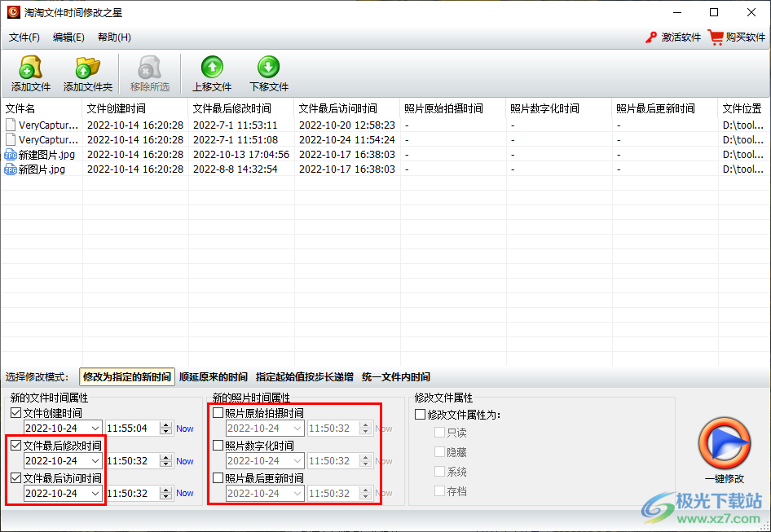This screenshot has width=771, height=532.
Task: Sort by 文件最后修改时间 column header
Action: pyautogui.click(x=241, y=108)
